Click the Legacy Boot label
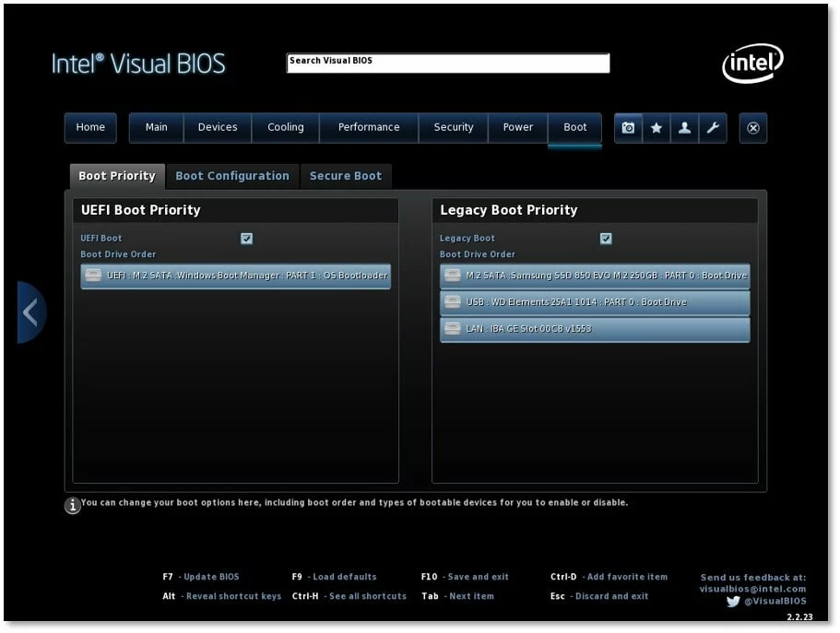Image resolution: width=840 pixels, height=633 pixels. [x=467, y=239]
